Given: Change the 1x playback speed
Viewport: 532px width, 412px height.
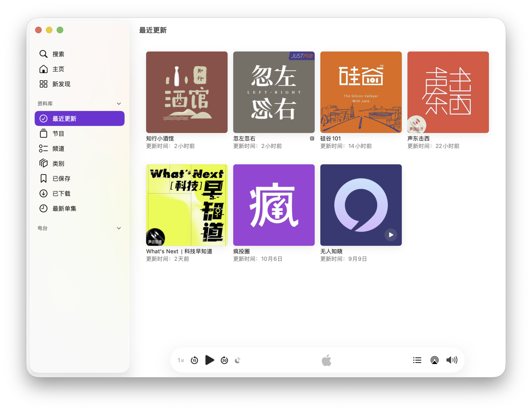Looking at the screenshot, I should [181, 360].
